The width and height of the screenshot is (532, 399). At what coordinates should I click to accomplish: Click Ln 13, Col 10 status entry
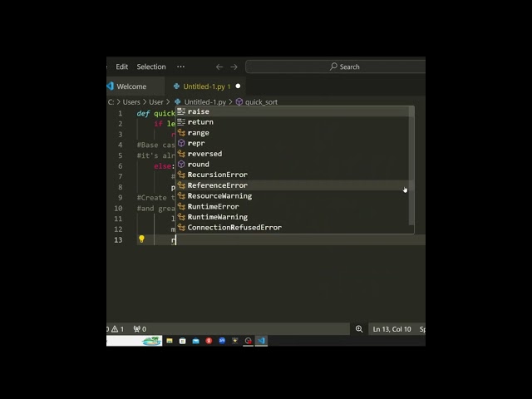[x=392, y=329]
